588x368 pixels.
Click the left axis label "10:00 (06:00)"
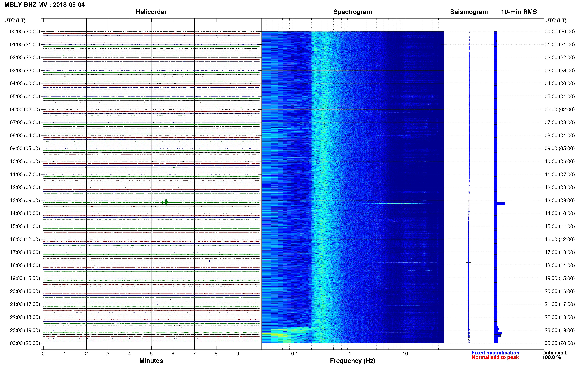coord(25,161)
